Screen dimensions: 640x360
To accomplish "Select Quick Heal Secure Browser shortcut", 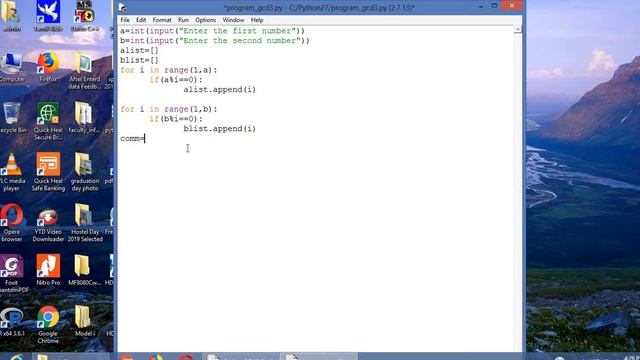I will pos(48,122).
